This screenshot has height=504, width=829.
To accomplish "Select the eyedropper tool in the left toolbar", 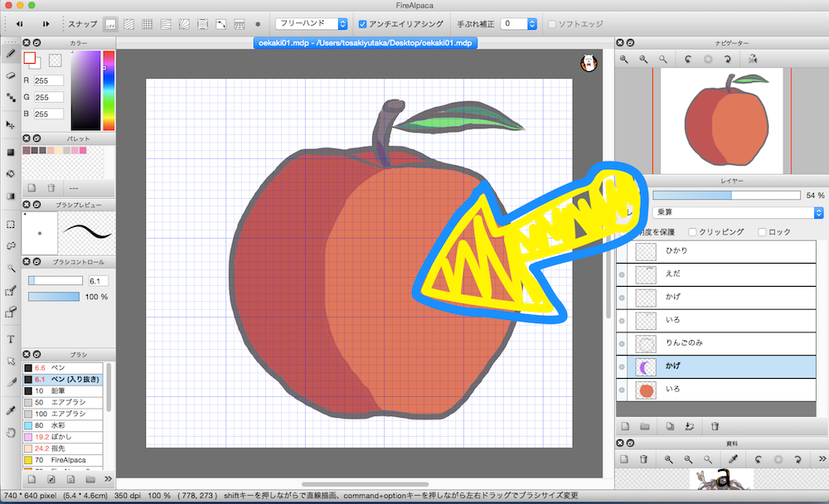I will point(11,411).
